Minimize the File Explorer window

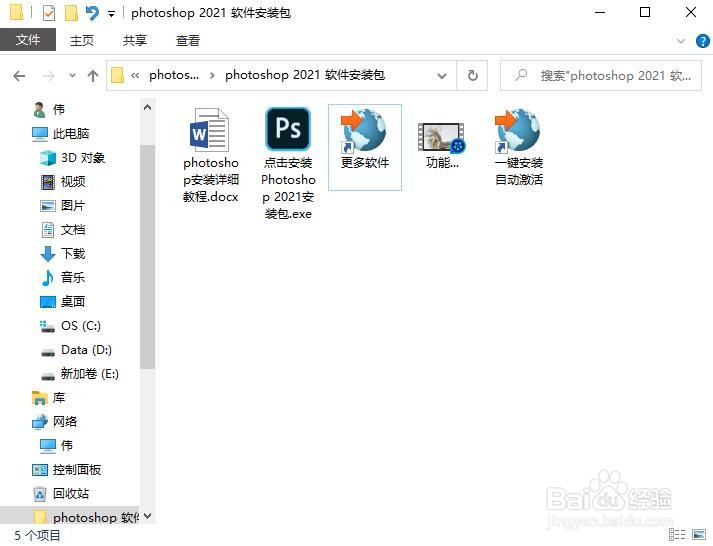(600, 13)
